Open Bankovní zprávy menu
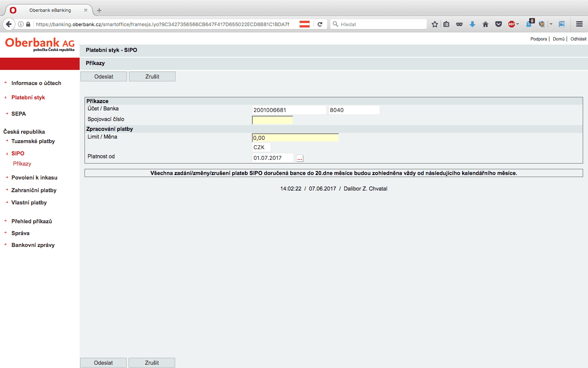Screen dimensions: 588x368 coord(33,245)
